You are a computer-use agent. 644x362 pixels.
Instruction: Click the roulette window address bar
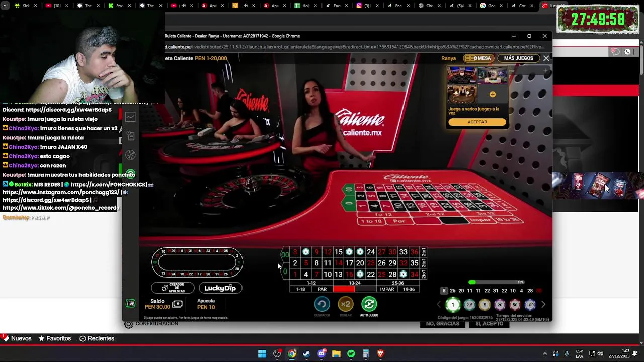(x=355, y=47)
